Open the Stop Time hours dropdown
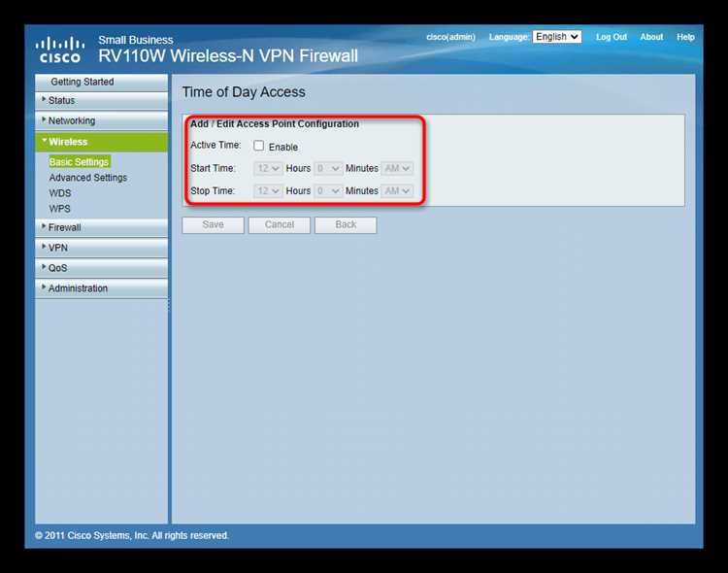 point(268,191)
